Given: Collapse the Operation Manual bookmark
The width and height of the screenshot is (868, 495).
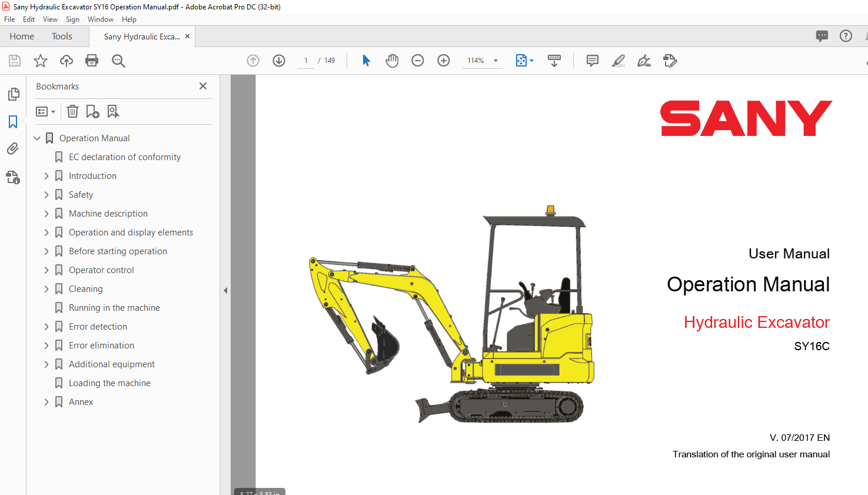Looking at the screenshot, I should click(x=37, y=138).
